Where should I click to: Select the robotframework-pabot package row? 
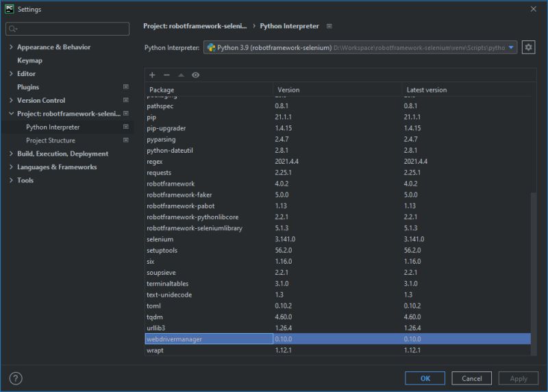pyautogui.click(x=338, y=206)
